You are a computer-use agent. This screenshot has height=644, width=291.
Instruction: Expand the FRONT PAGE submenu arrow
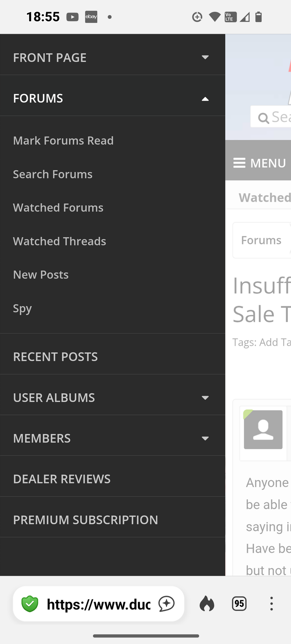click(x=205, y=58)
